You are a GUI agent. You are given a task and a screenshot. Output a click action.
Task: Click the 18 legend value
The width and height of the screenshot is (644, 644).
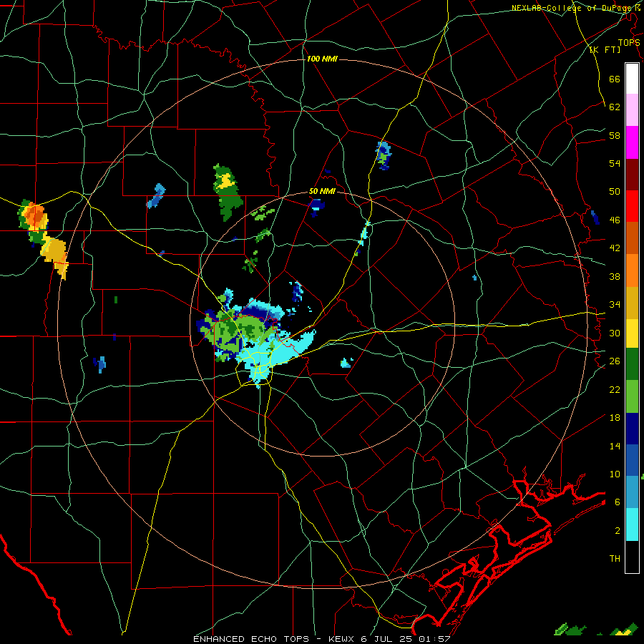(615, 418)
